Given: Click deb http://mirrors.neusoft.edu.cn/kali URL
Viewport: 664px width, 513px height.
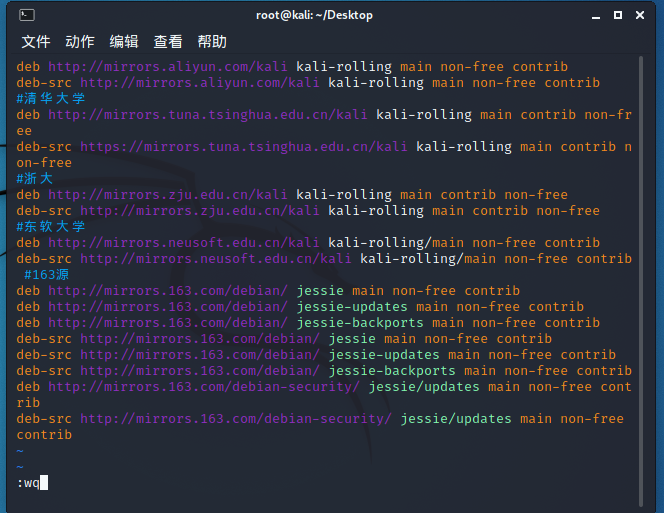Looking at the screenshot, I should [184, 243].
